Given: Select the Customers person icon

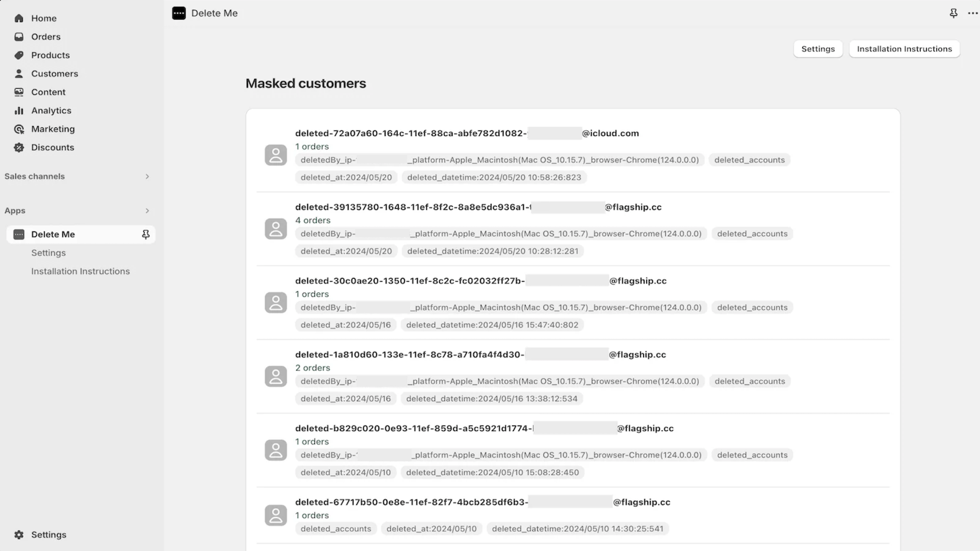Looking at the screenshot, I should pos(19,73).
